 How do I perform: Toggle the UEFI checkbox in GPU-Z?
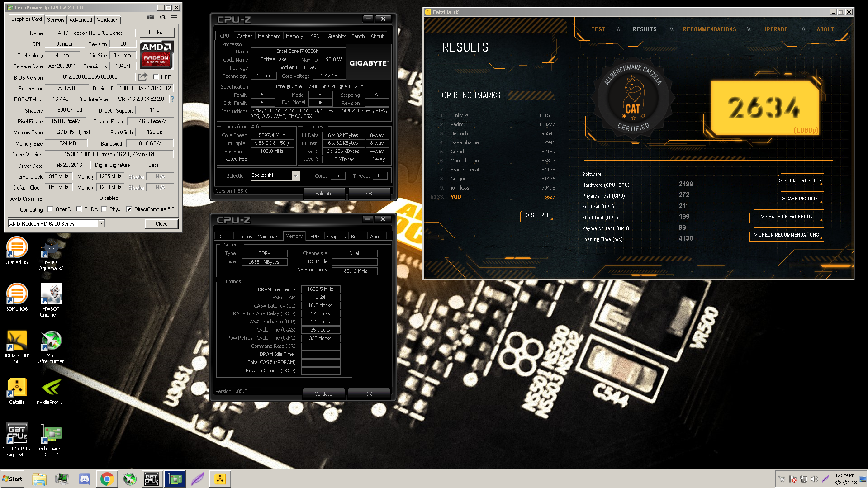click(x=156, y=77)
